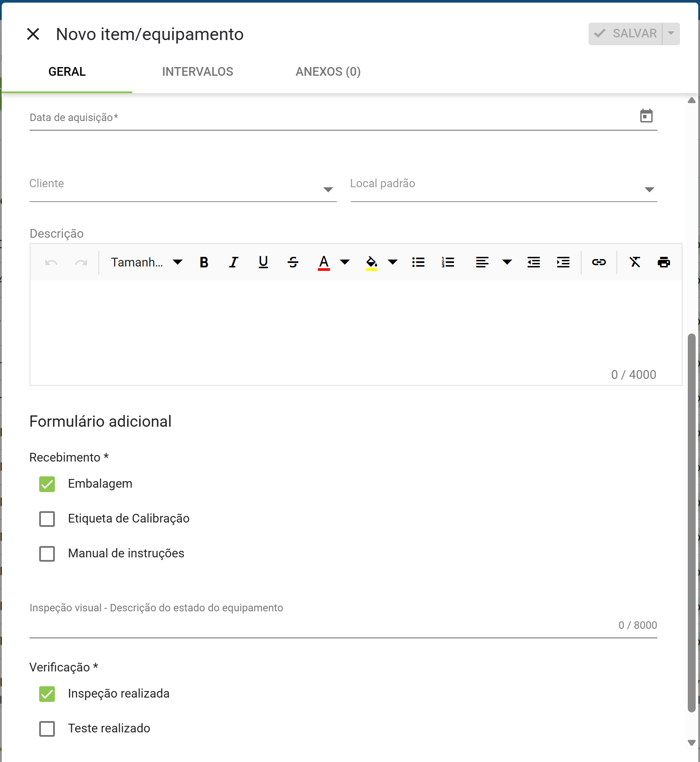
Task: Click the scroll down arrow
Action: pyautogui.click(x=692, y=743)
